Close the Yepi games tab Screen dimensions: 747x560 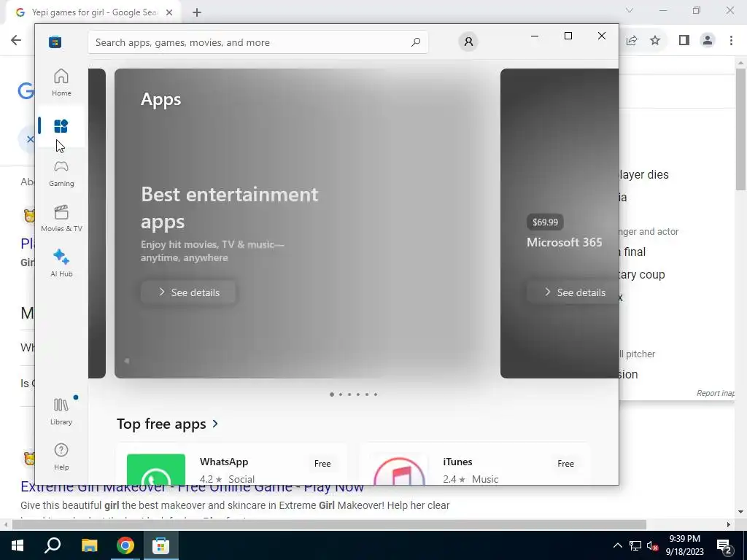[169, 12]
